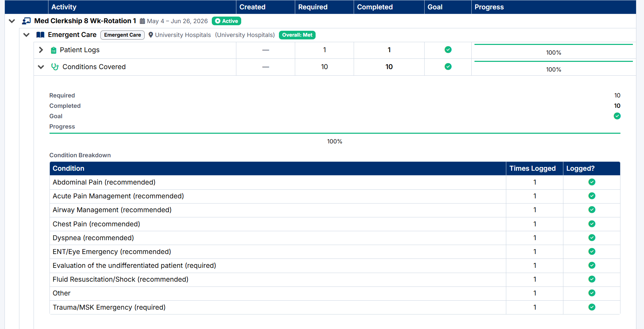Image resolution: width=644 pixels, height=329 pixels.
Task: Click the logged checkmark for Abdominal Pain
Action: click(x=592, y=182)
